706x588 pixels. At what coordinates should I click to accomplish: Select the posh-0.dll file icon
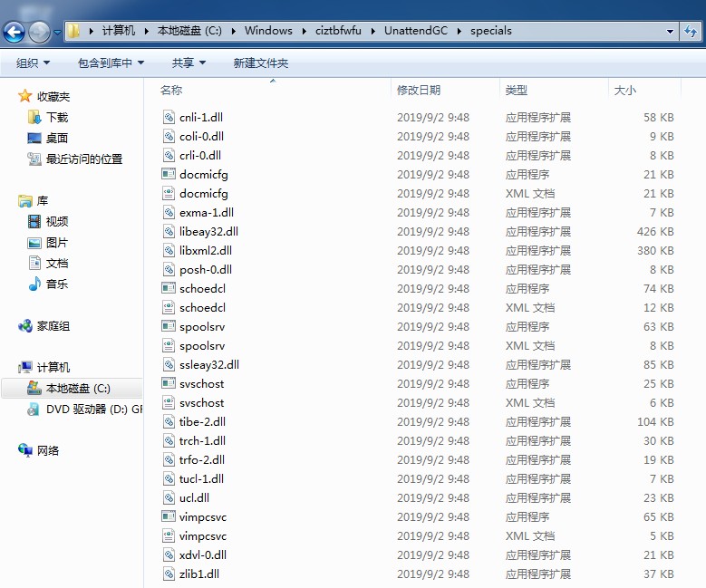coord(169,269)
